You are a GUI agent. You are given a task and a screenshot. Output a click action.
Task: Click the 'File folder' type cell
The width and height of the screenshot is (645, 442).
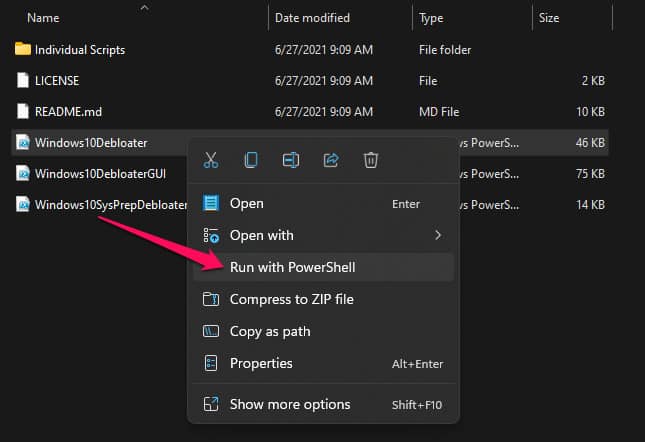click(445, 50)
